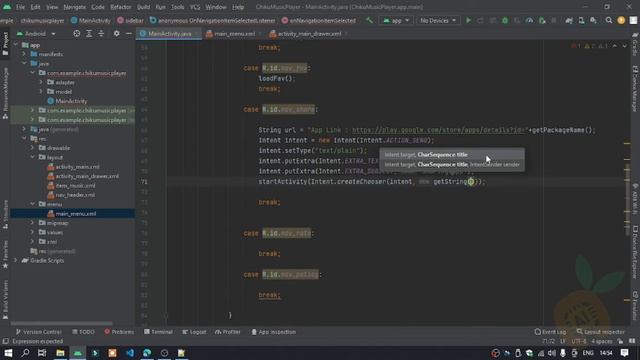Hide the project panel with minus icon
This screenshot has width=640, height=360.
pyautogui.click(x=129, y=33)
